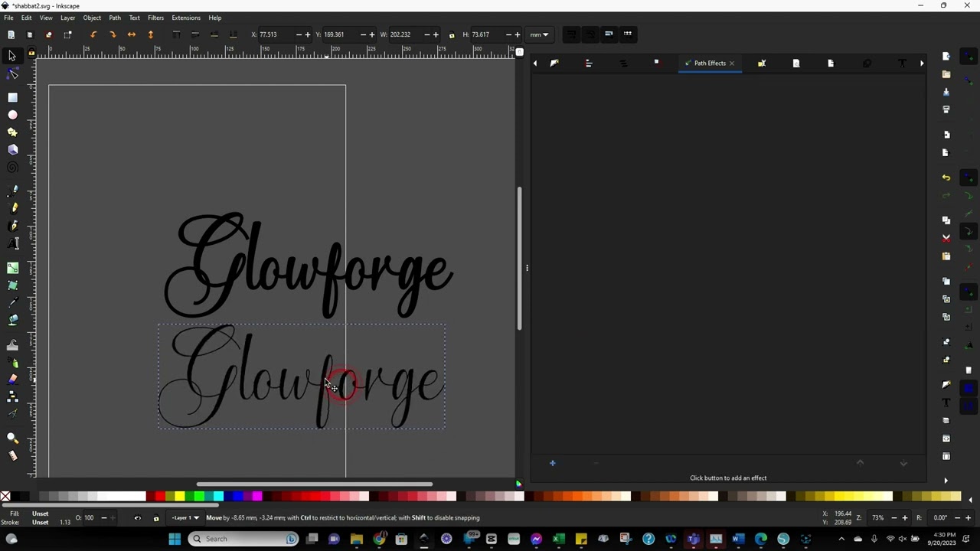
Task: Open the Extensions menu
Action: click(186, 18)
